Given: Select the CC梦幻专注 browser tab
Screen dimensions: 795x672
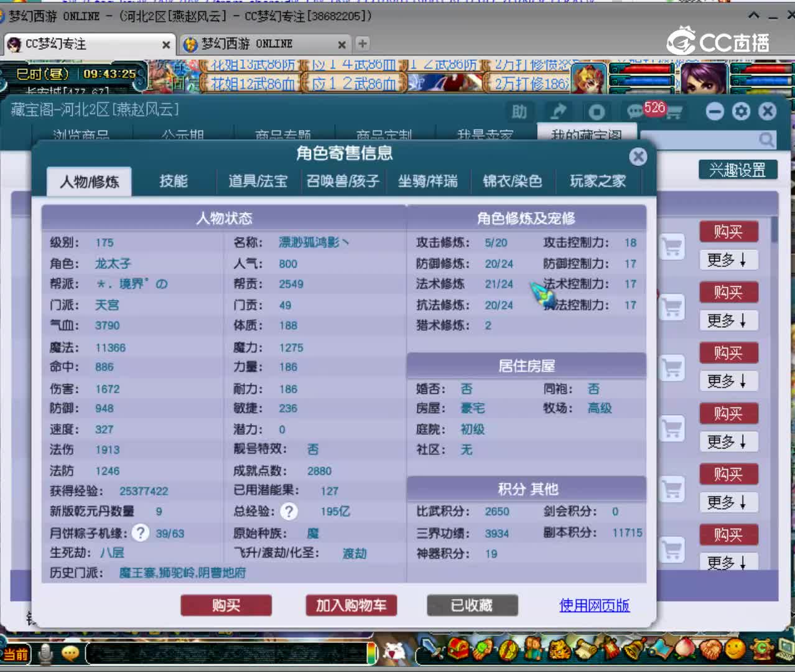Looking at the screenshot, I should click(88, 44).
